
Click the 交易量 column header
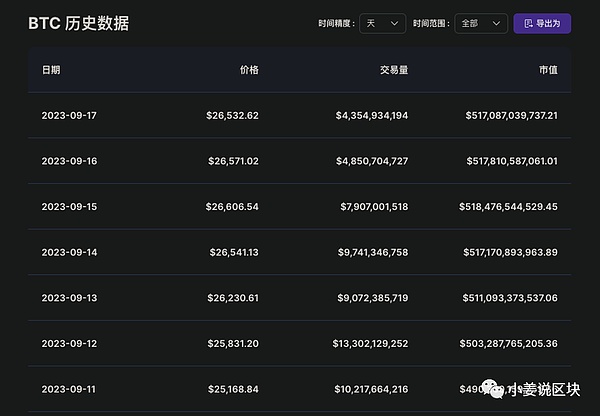point(394,70)
